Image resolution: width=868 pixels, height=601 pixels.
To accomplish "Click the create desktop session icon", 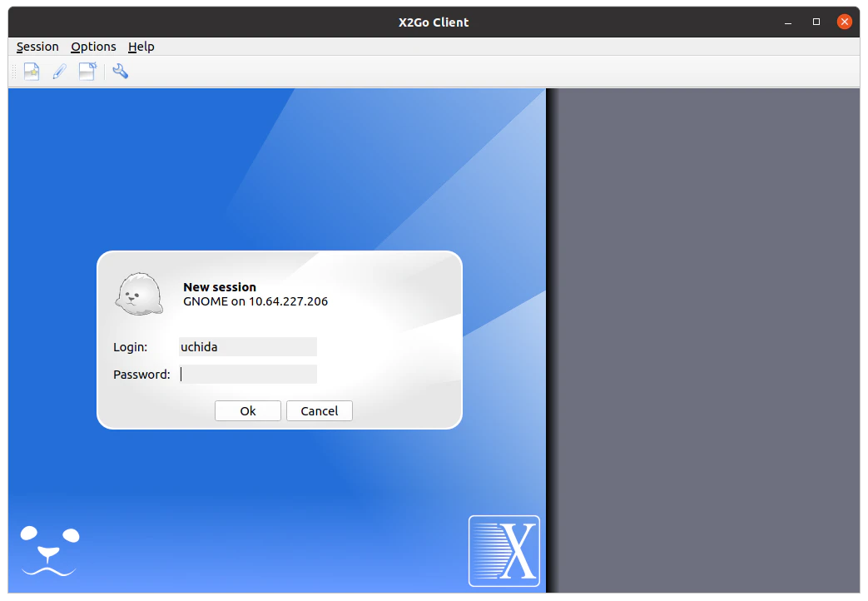I will tap(87, 72).
